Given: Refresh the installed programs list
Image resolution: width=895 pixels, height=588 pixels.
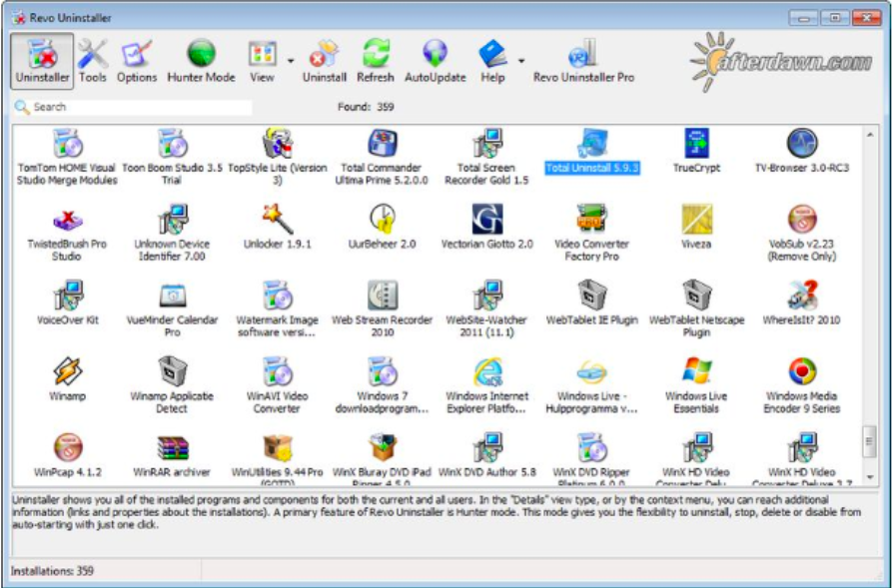Looking at the screenshot, I should (376, 60).
